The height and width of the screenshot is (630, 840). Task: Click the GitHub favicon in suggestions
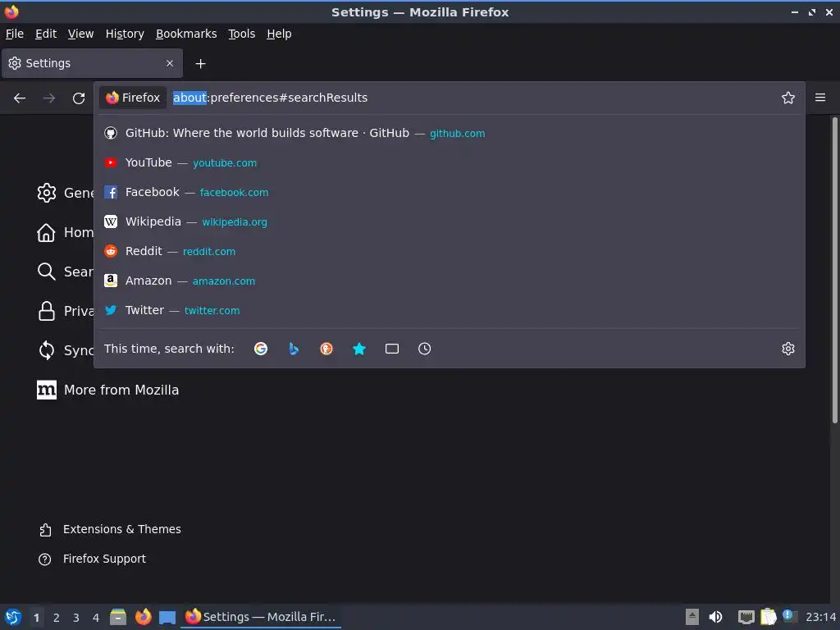[x=111, y=133]
